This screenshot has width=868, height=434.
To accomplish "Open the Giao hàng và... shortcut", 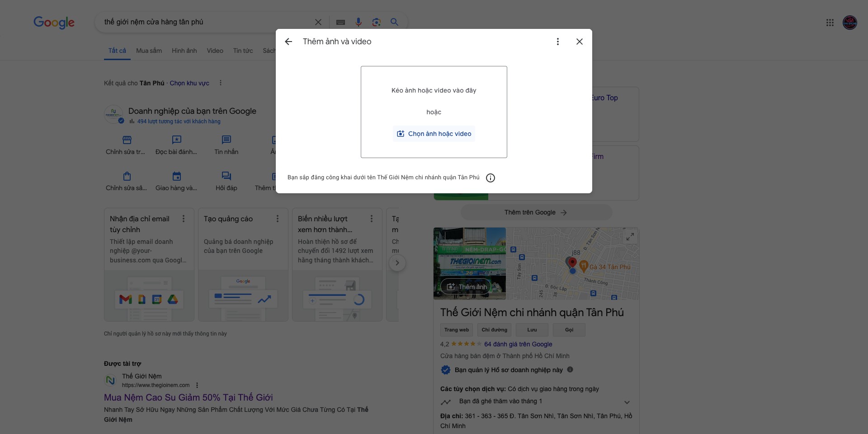I will 176,182.
